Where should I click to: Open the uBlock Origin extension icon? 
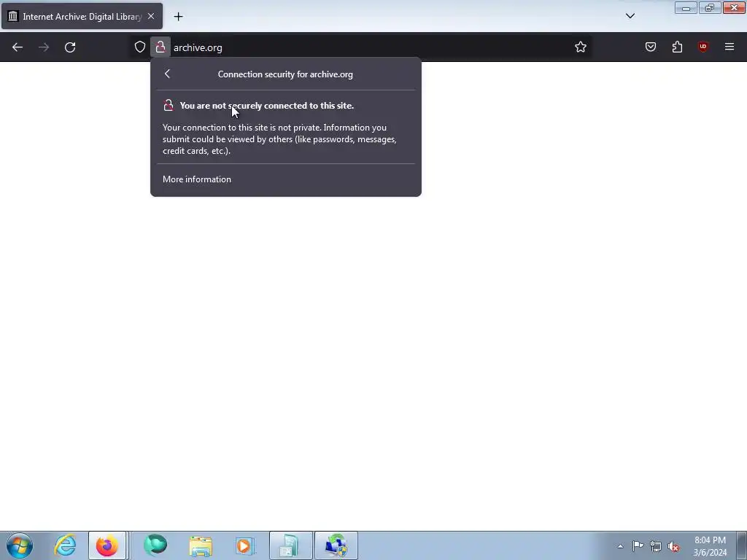[x=703, y=47]
